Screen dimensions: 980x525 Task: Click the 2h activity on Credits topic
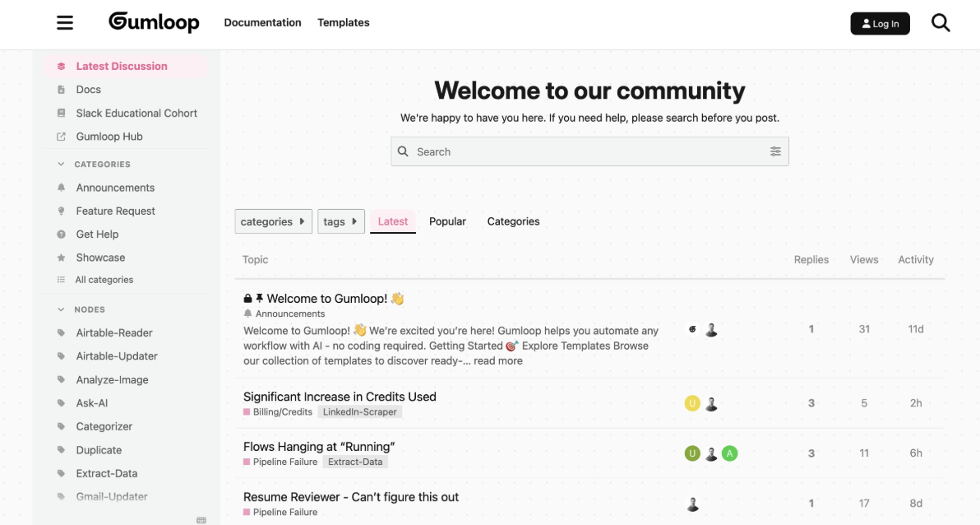[916, 403]
